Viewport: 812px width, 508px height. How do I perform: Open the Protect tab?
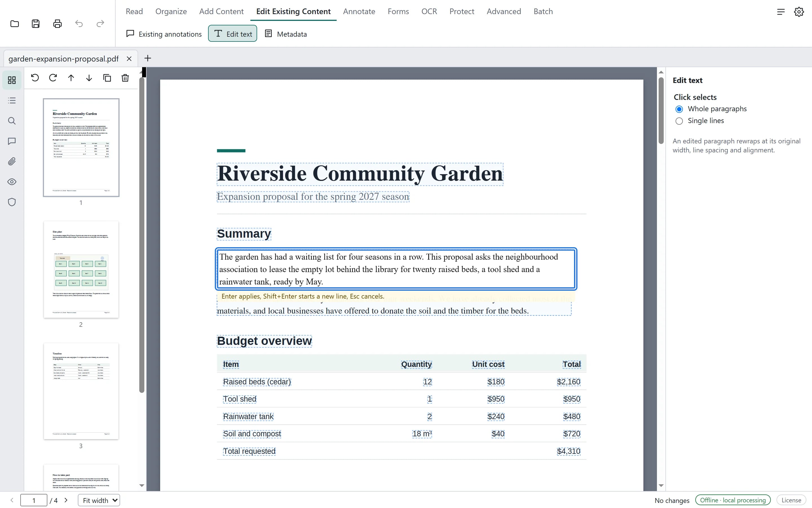tap(462, 11)
